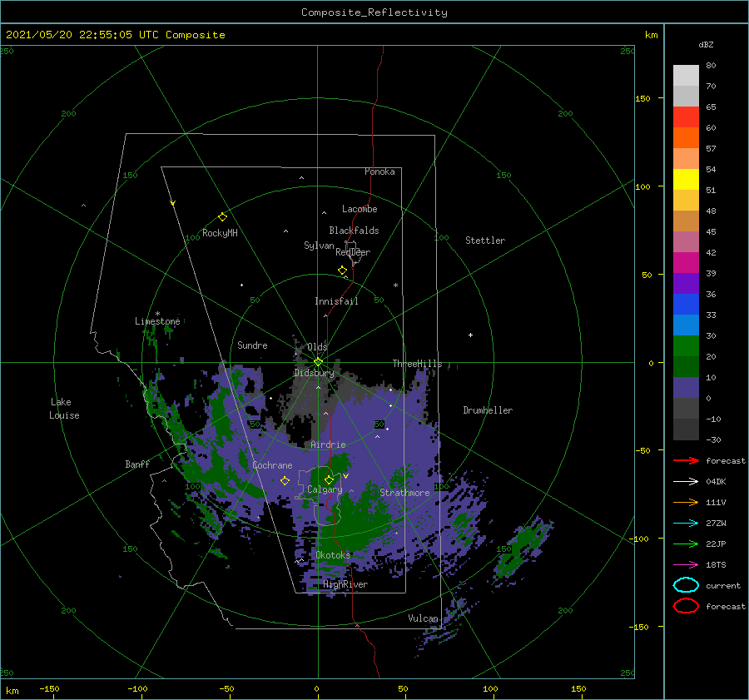This screenshot has width=749, height=700.
Task: Click the Stettler label
Action: [x=485, y=241]
